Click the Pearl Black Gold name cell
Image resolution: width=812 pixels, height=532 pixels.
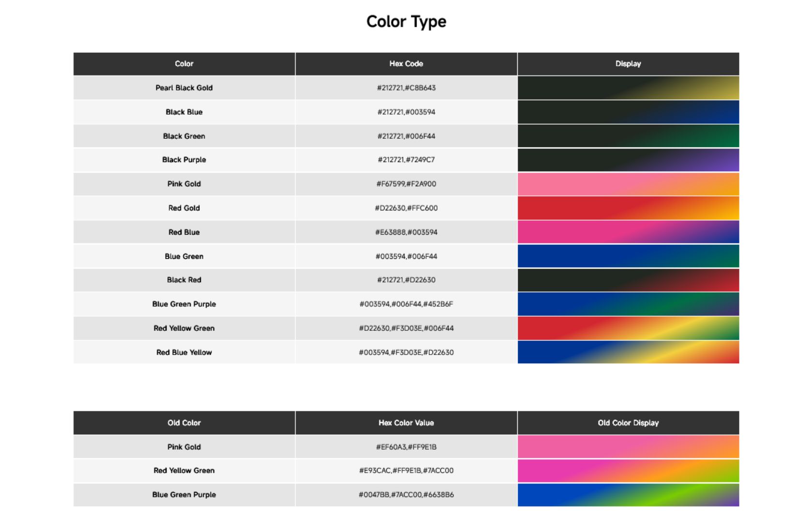point(184,88)
